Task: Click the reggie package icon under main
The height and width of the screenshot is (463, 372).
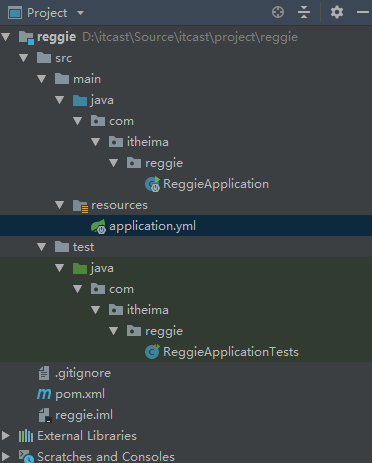Action: pyautogui.click(x=134, y=163)
